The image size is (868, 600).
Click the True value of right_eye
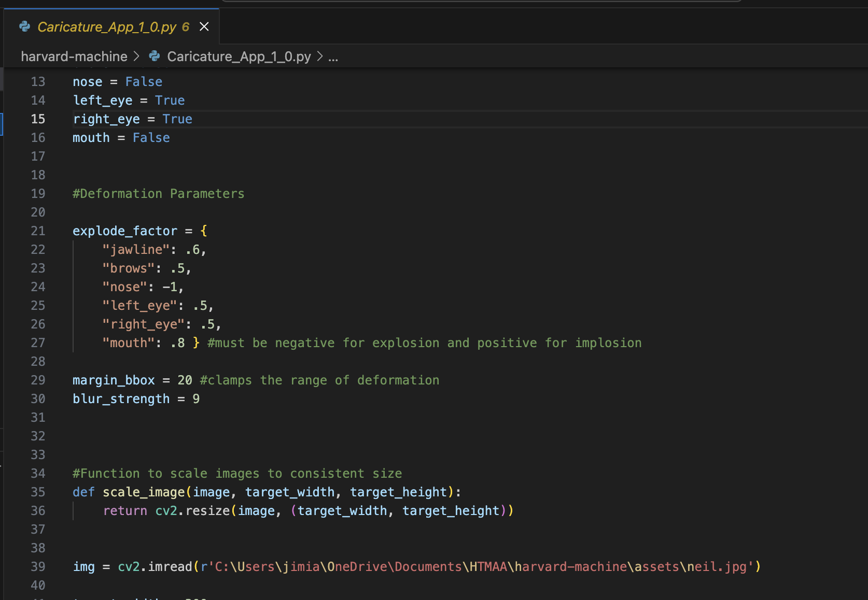177,119
